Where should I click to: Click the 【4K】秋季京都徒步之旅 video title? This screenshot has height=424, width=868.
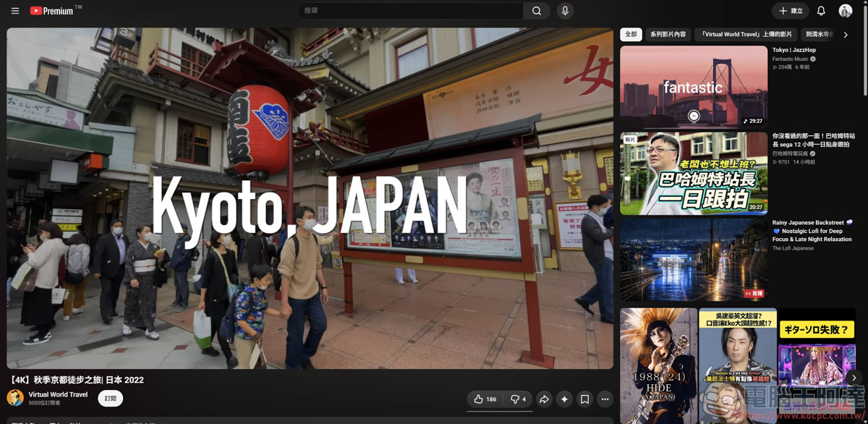coord(76,380)
